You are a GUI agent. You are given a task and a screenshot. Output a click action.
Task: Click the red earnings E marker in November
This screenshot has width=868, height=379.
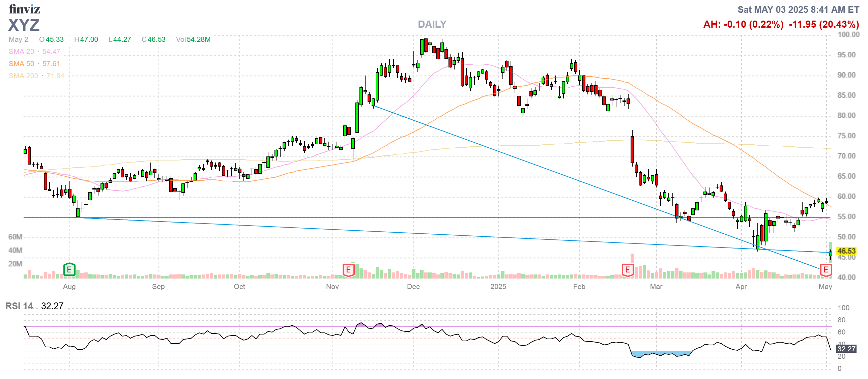click(348, 270)
